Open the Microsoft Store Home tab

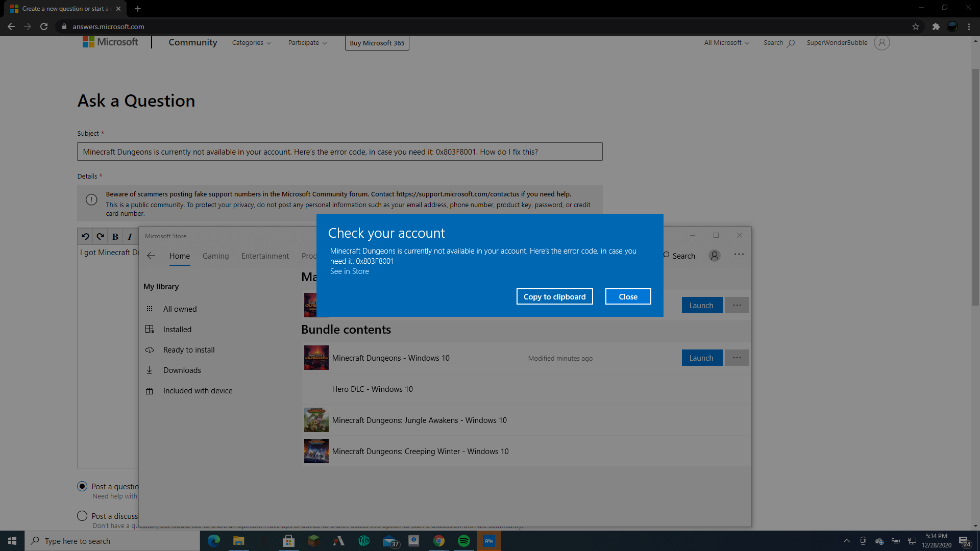[x=180, y=256]
